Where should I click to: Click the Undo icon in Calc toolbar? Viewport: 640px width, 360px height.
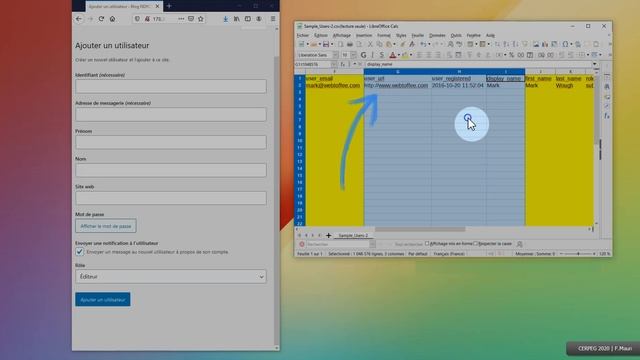click(x=423, y=44)
